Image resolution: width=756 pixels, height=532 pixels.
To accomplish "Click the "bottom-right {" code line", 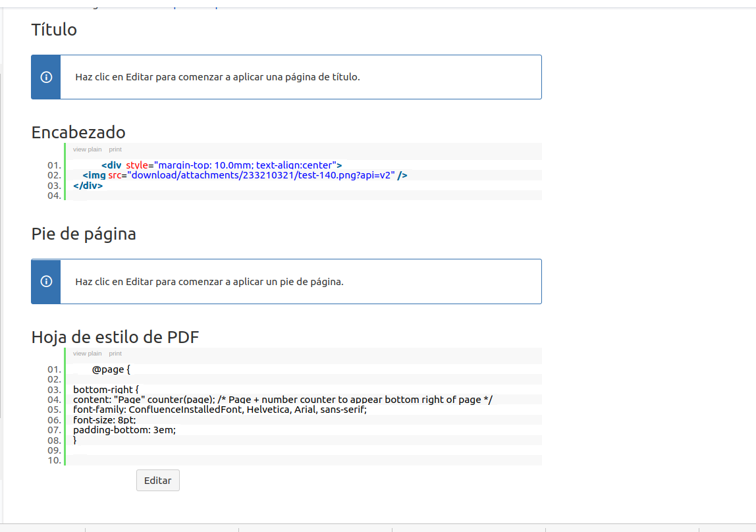I will click(x=106, y=389).
